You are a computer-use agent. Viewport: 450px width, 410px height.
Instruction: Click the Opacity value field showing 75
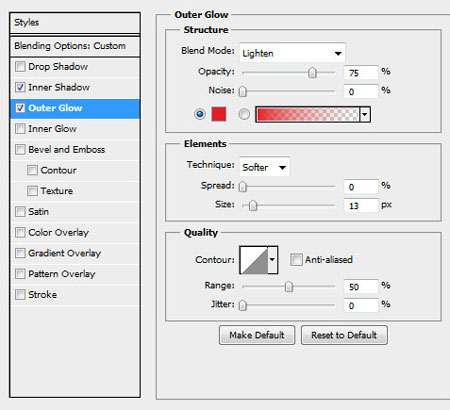click(x=361, y=73)
